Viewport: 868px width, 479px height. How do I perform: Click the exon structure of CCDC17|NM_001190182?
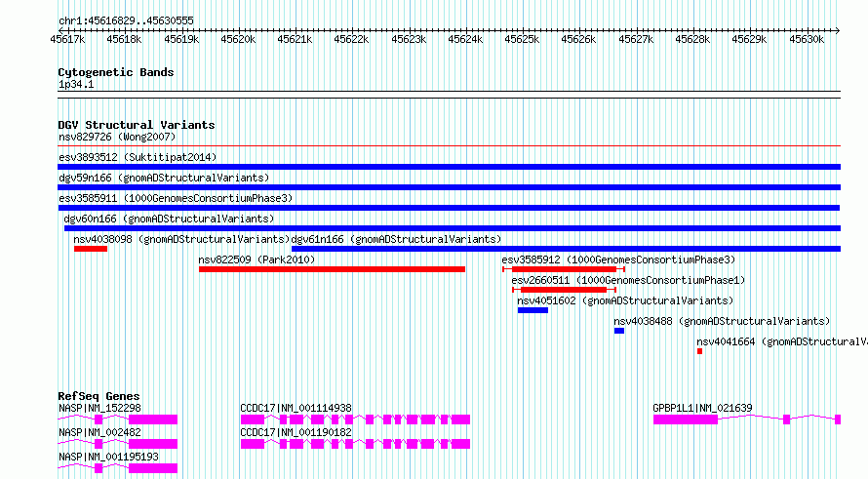[x=355, y=444]
